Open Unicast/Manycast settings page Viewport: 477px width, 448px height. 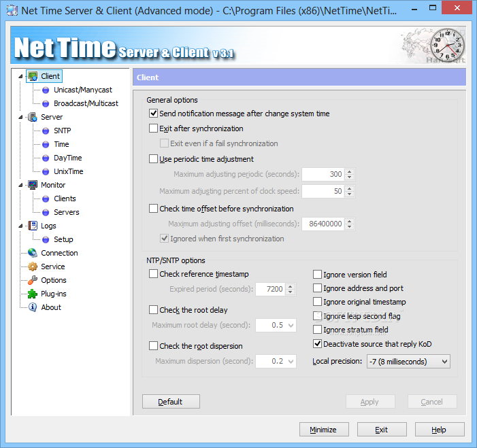(x=83, y=90)
